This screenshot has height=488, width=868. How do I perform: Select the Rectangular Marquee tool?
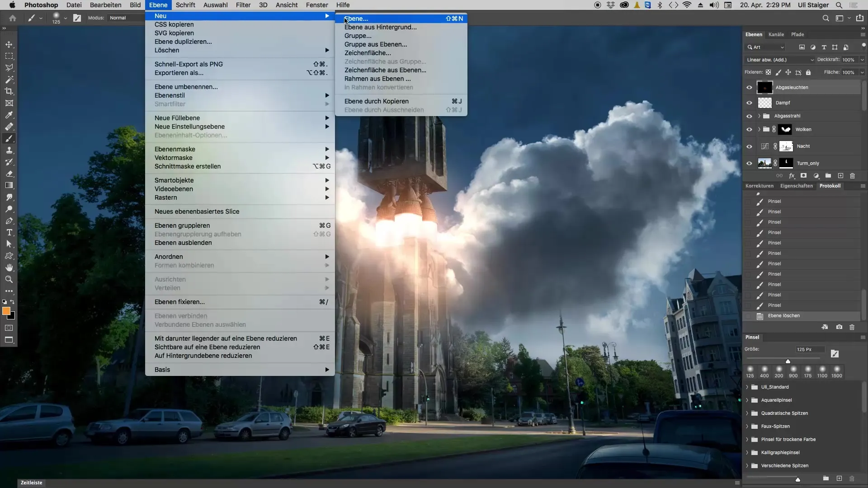point(9,56)
